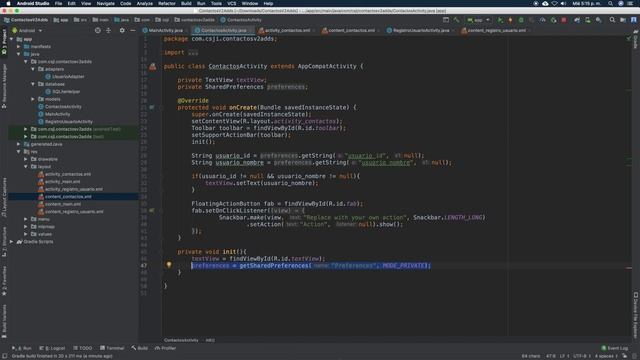Click the gutter icon beside class ContactosActivity

tap(153, 66)
